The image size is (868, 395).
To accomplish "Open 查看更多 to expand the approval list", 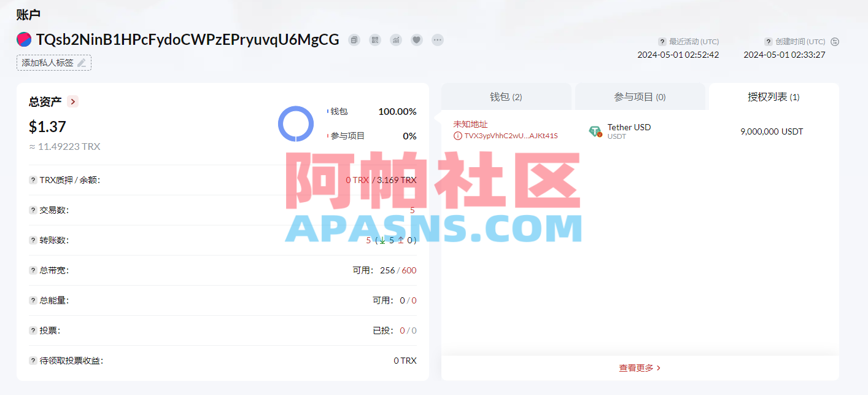I will tap(639, 367).
